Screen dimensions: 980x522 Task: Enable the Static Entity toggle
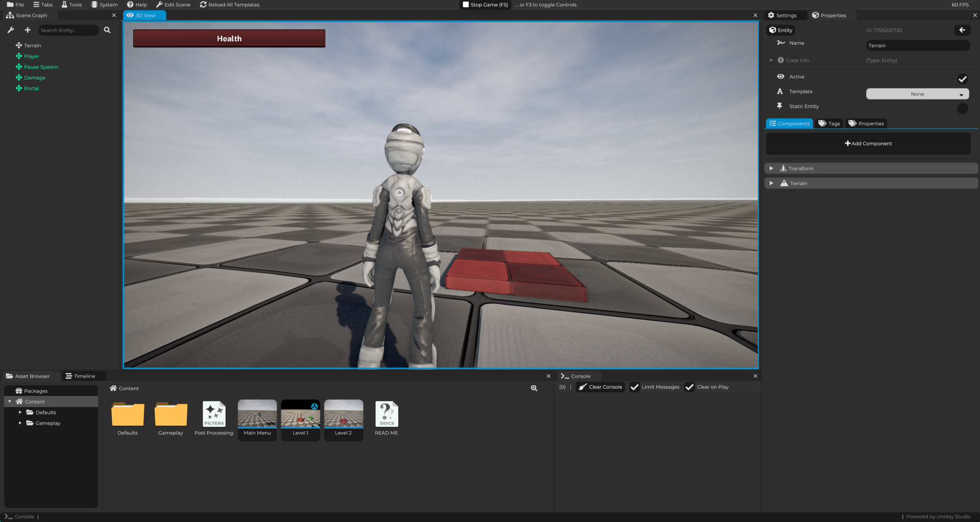pyautogui.click(x=962, y=108)
